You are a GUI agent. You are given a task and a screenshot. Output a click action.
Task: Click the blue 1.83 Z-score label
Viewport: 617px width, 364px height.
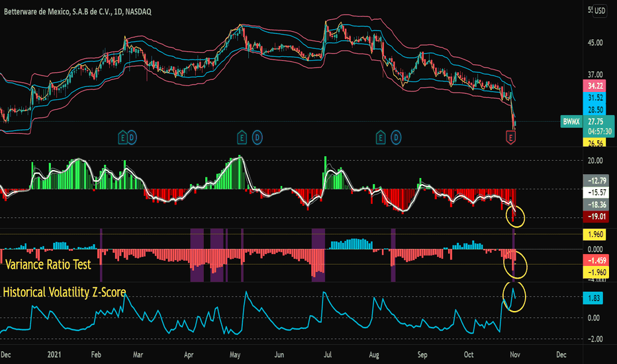(x=593, y=298)
